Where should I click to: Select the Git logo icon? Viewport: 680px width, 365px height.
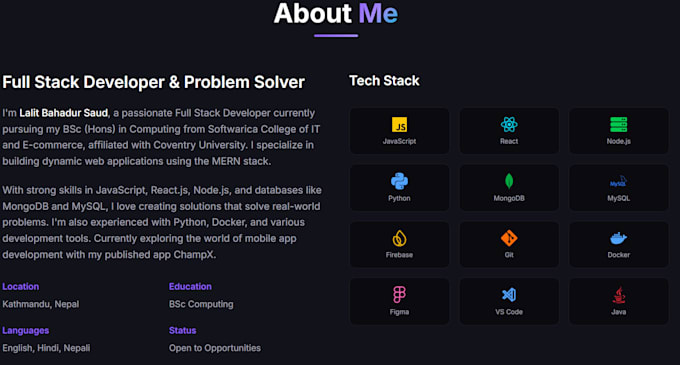point(509,238)
